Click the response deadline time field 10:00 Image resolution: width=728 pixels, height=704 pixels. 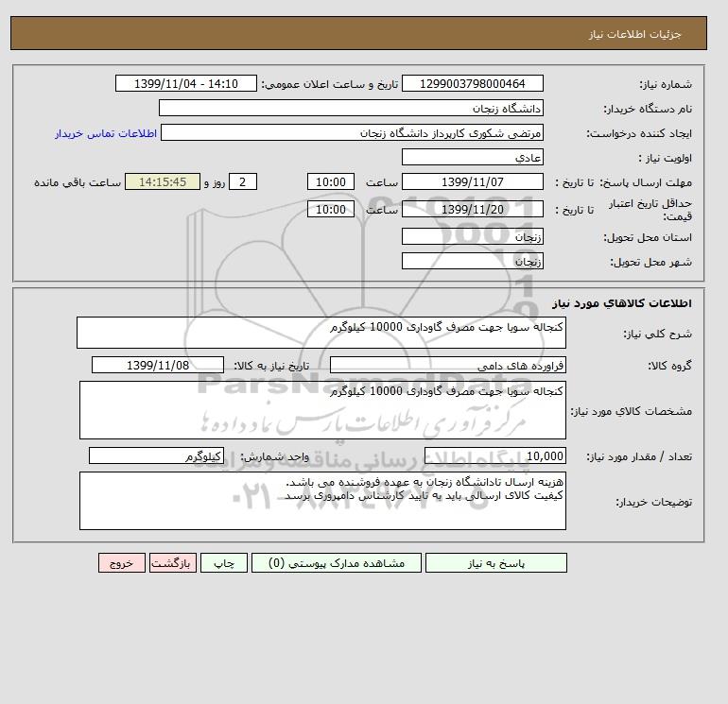[x=331, y=182]
